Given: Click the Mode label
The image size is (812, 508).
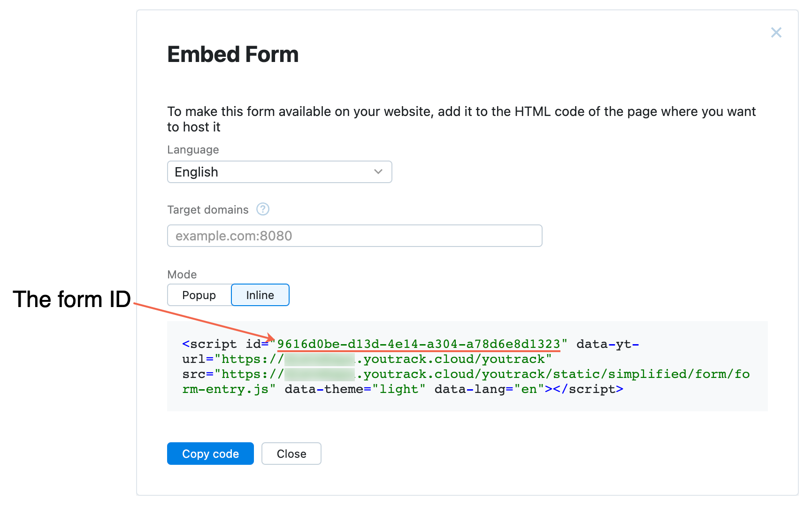Looking at the screenshot, I should coord(182,275).
